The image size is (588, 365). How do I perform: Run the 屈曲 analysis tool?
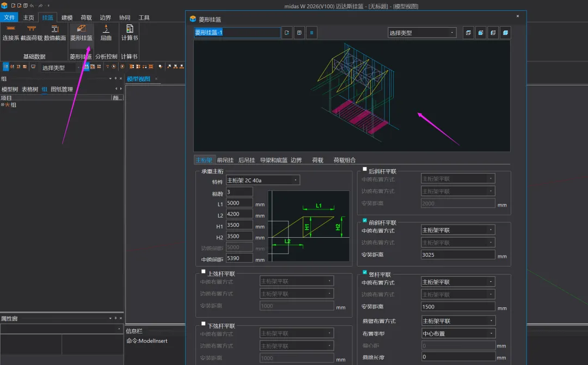click(x=106, y=33)
